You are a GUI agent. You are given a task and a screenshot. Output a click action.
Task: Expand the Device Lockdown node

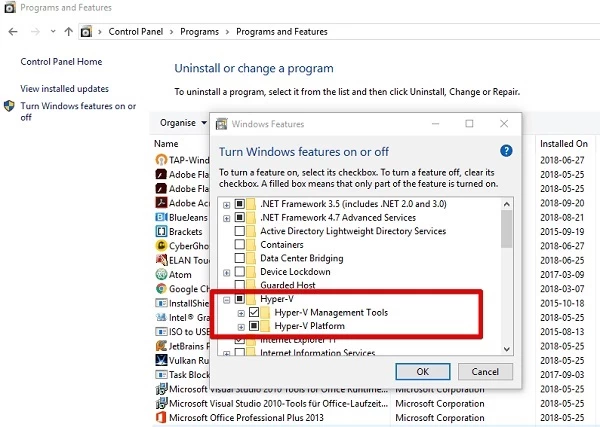click(x=227, y=273)
